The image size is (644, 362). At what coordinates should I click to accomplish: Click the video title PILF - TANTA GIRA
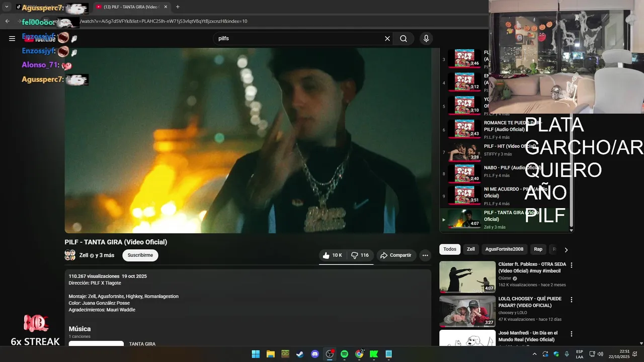pos(116,242)
